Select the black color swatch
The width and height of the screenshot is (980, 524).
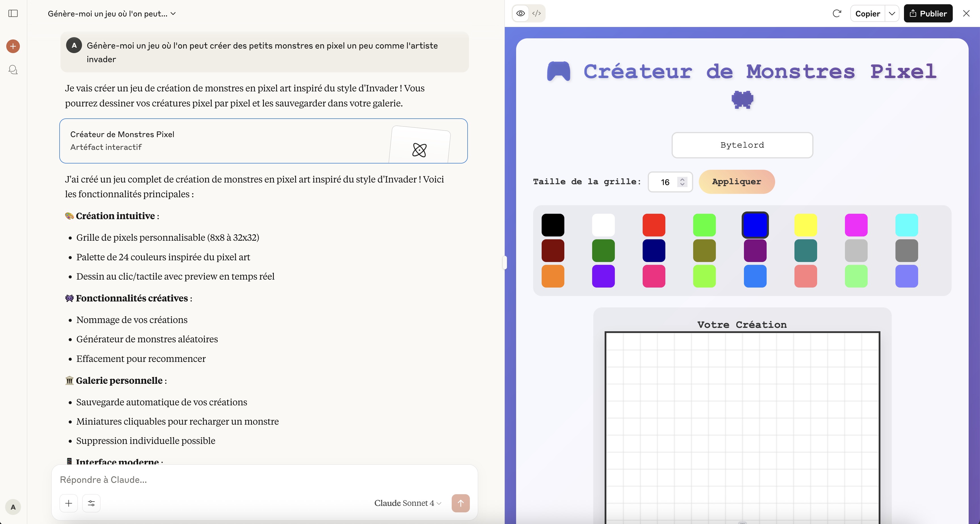553,225
